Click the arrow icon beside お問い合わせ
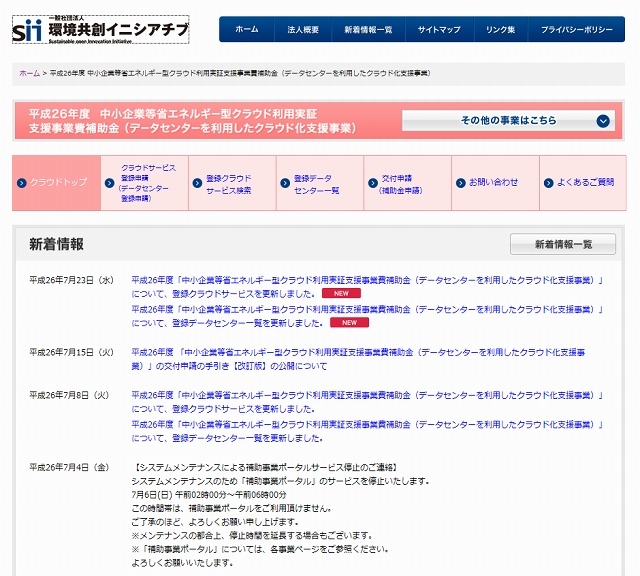 click(x=461, y=183)
